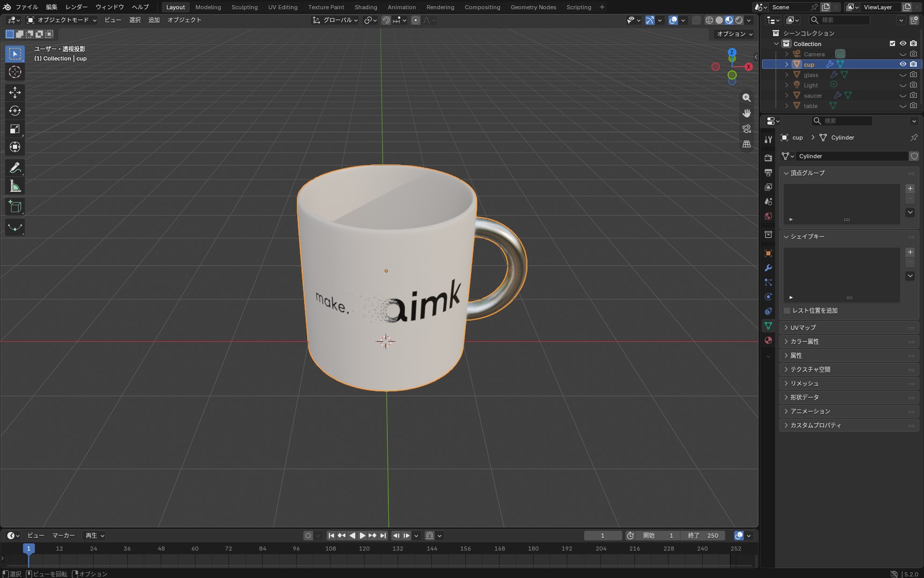Select the Rotate tool

[x=15, y=111]
